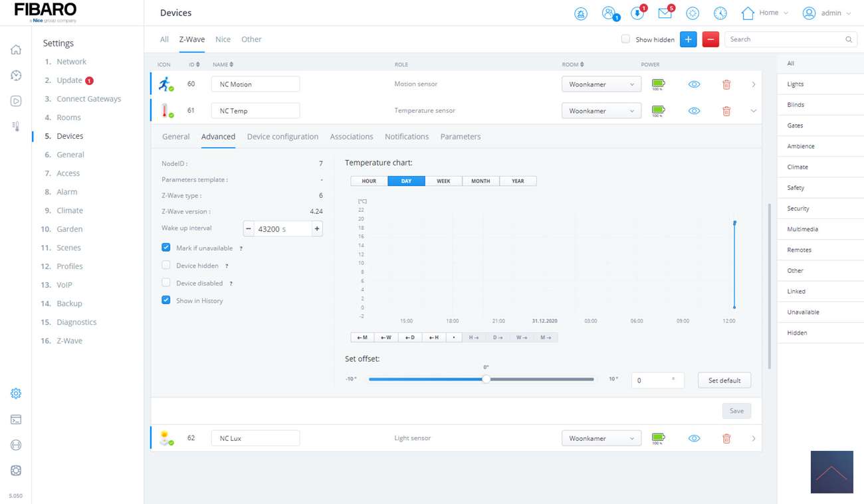Expand the NC Lux device row
This screenshot has height=504, width=864.
[x=753, y=438]
